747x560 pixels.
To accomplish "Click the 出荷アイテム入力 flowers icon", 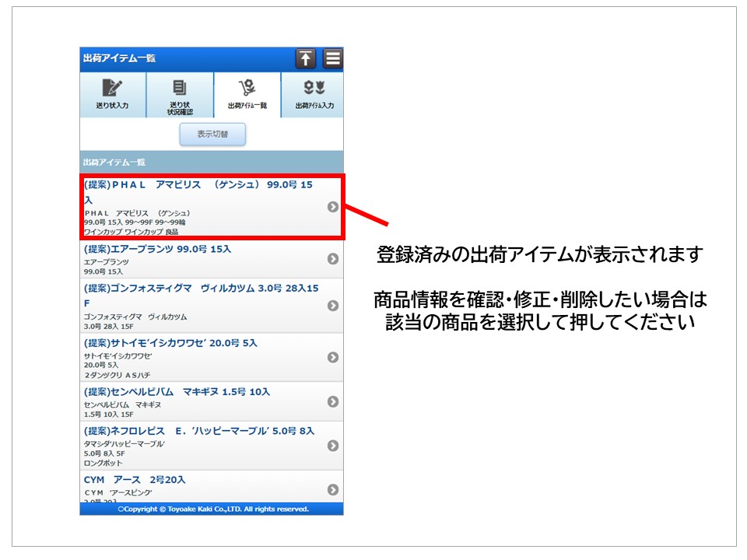I will (x=314, y=88).
